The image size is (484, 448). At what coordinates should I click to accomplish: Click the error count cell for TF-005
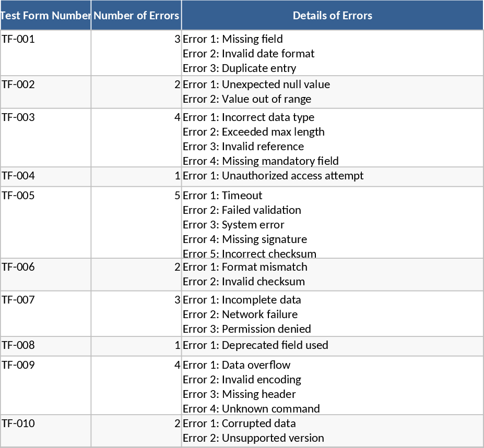click(136, 222)
